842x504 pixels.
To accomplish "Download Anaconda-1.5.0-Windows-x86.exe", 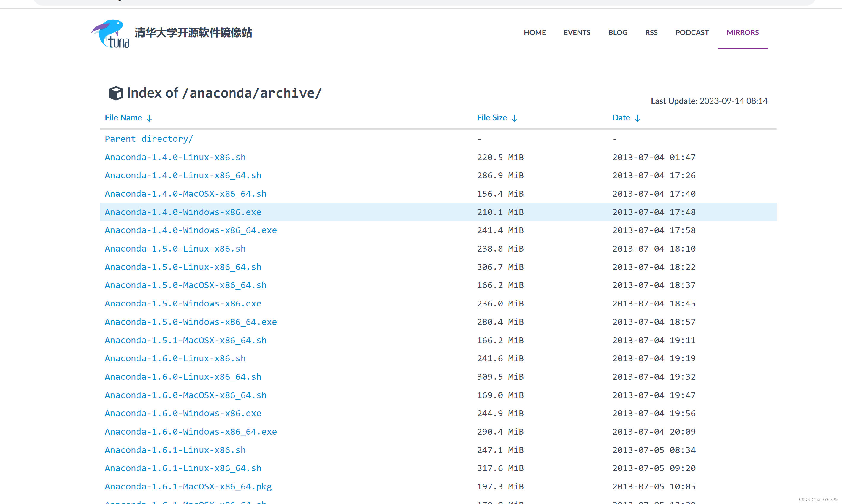I will point(183,303).
